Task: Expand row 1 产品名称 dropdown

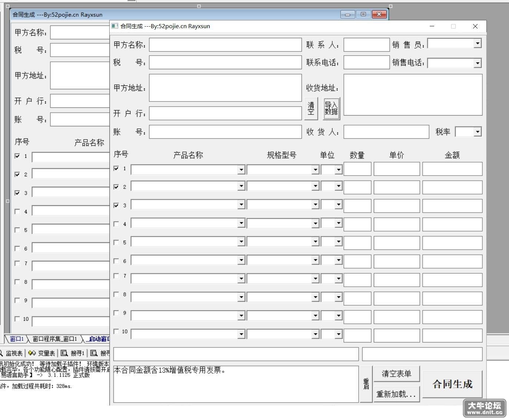Action: tap(241, 170)
